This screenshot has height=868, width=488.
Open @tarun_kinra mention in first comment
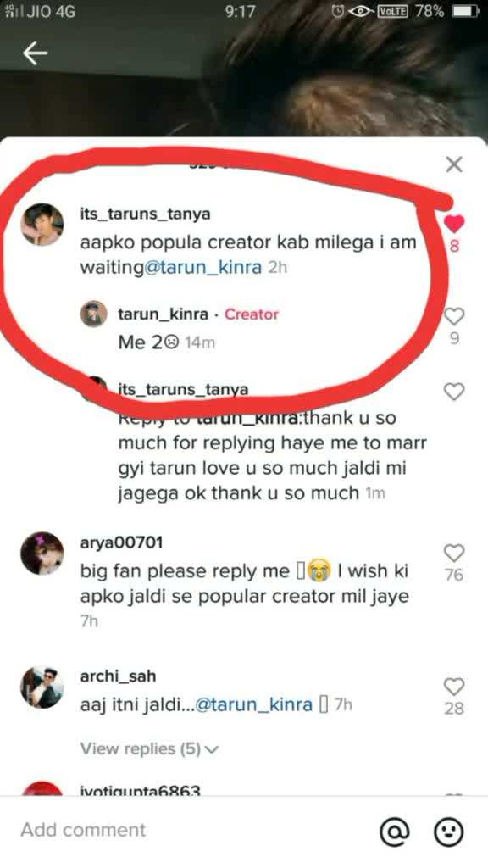[x=202, y=268]
